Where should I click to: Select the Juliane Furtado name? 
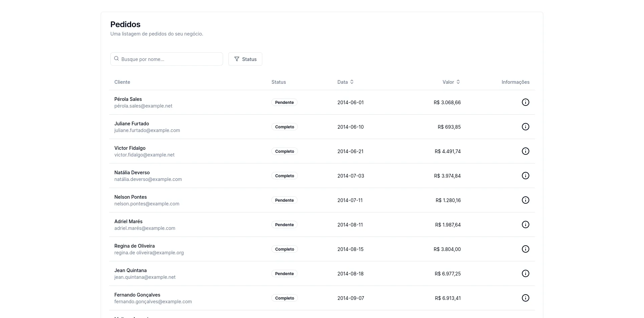[131, 124]
